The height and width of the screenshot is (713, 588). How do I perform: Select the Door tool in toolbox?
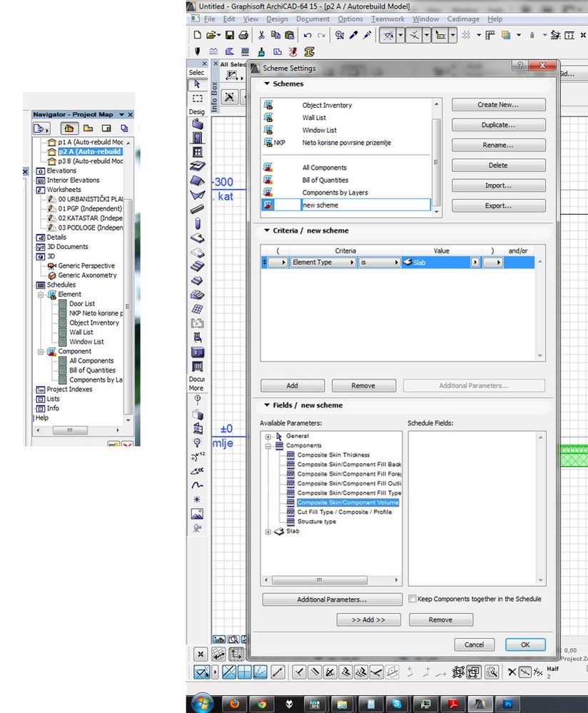tap(198, 138)
